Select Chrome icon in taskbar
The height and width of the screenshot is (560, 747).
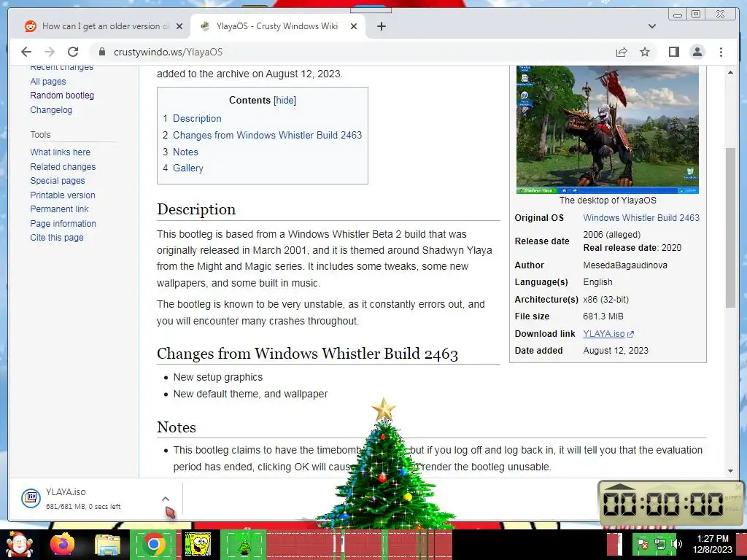coord(153,545)
